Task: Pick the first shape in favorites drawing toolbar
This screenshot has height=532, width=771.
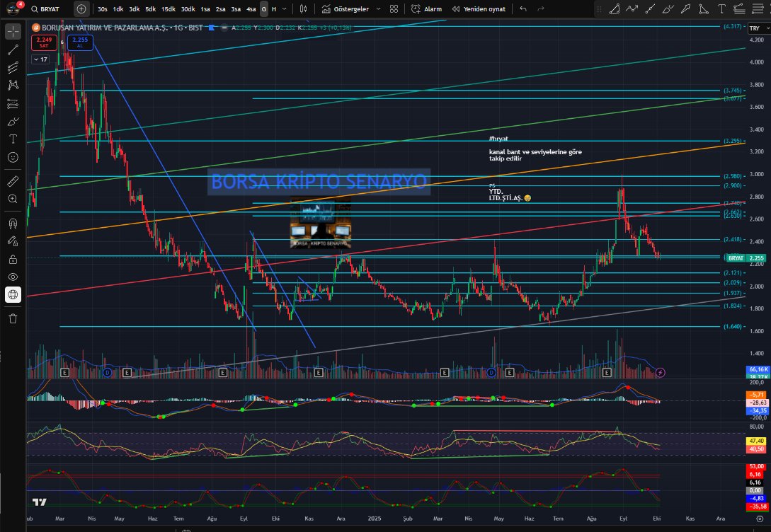Action: click(x=614, y=8)
